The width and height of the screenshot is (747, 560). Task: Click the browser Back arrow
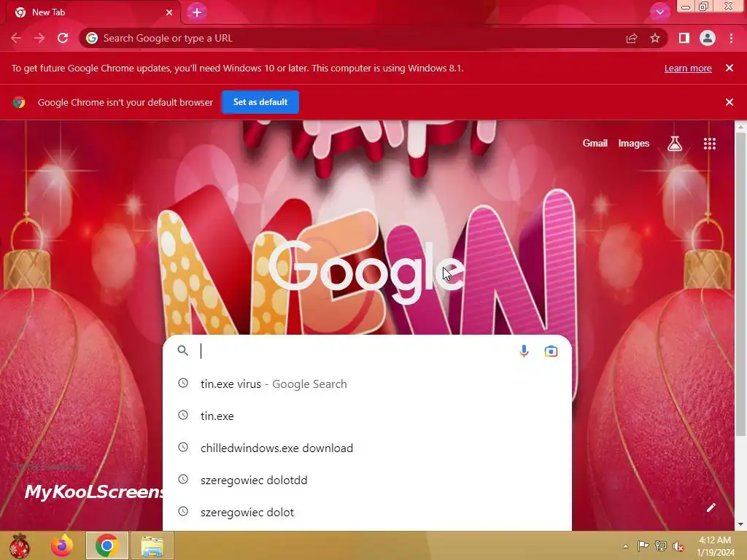[16, 38]
